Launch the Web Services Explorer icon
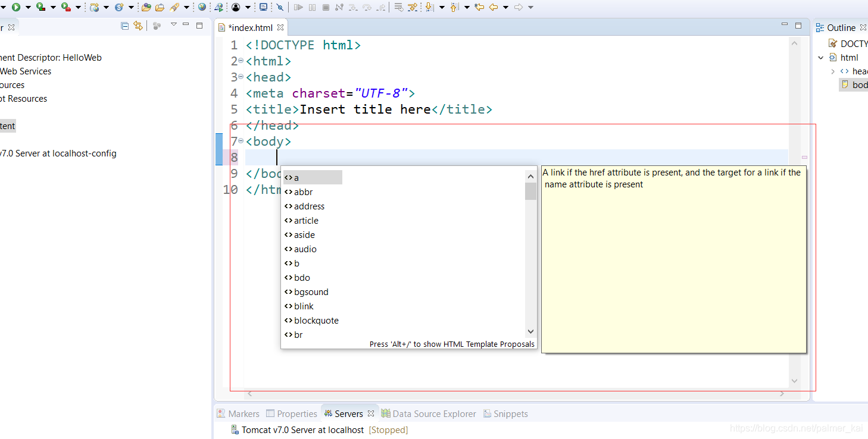The width and height of the screenshot is (868, 439). [219, 7]
